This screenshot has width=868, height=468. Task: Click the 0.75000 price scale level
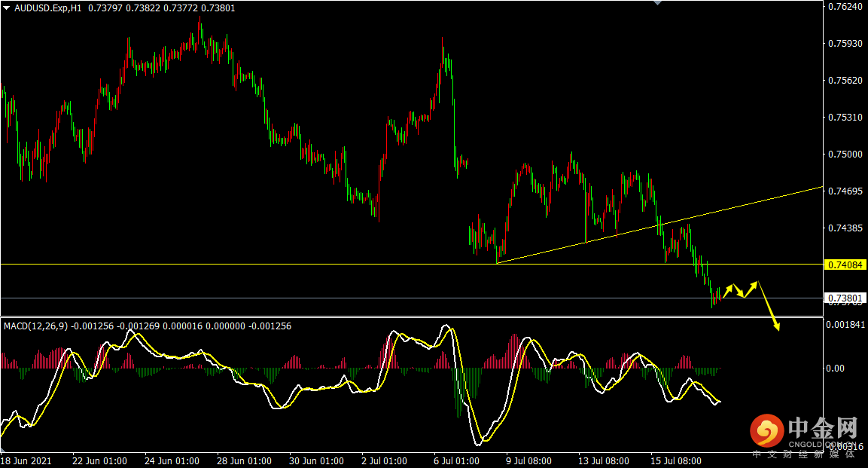[845, 154]
